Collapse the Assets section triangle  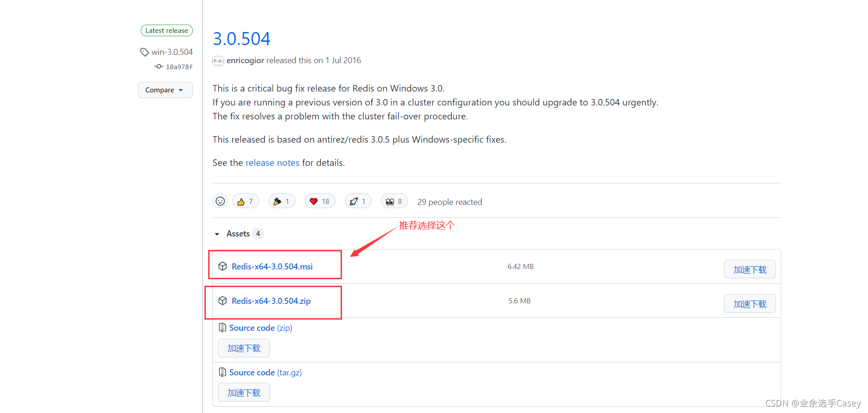[x=217, y=234]
